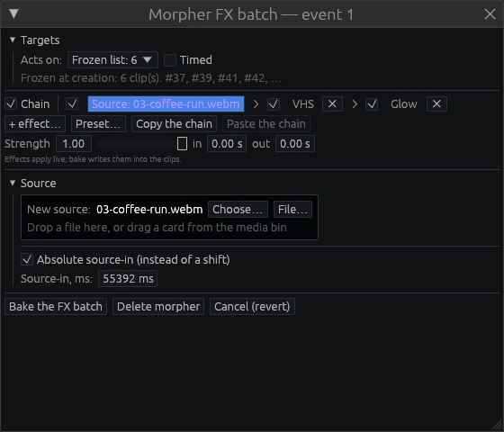
Task: Click the drop file area hint text
Action: coord(157,227)
